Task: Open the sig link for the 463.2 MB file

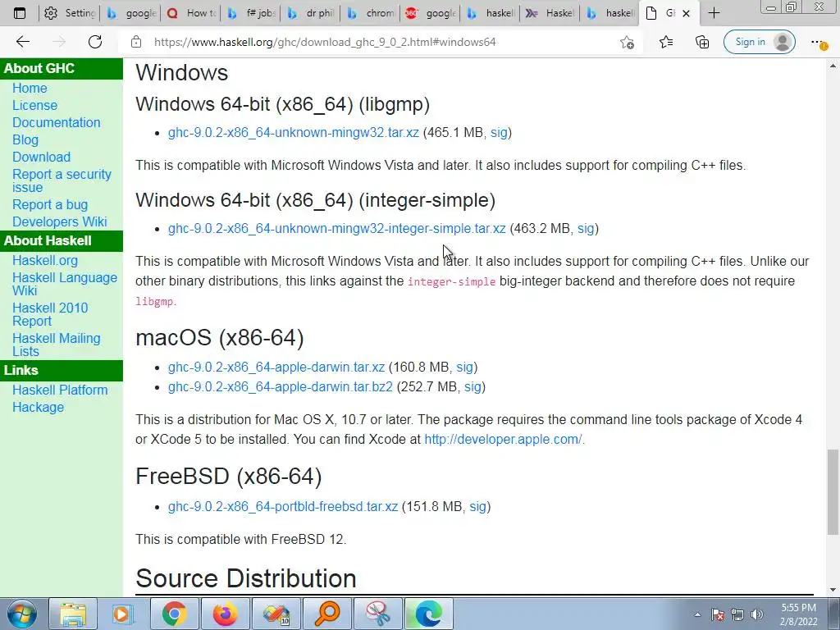Action: [586, 228]
